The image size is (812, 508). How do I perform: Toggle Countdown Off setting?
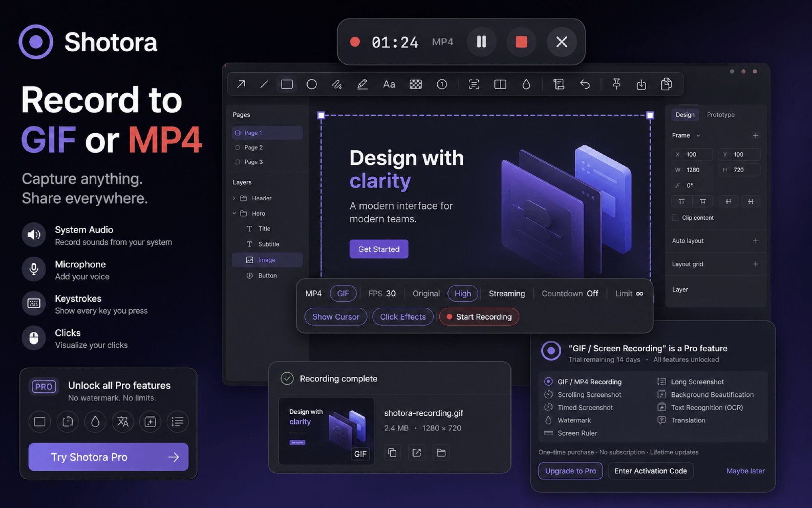(570, 293)
